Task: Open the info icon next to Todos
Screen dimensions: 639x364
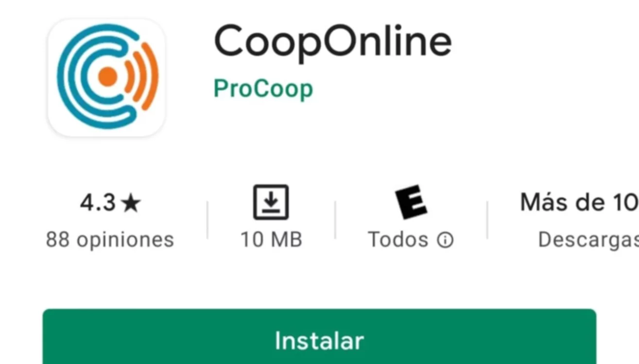Action: pos(445,240)
